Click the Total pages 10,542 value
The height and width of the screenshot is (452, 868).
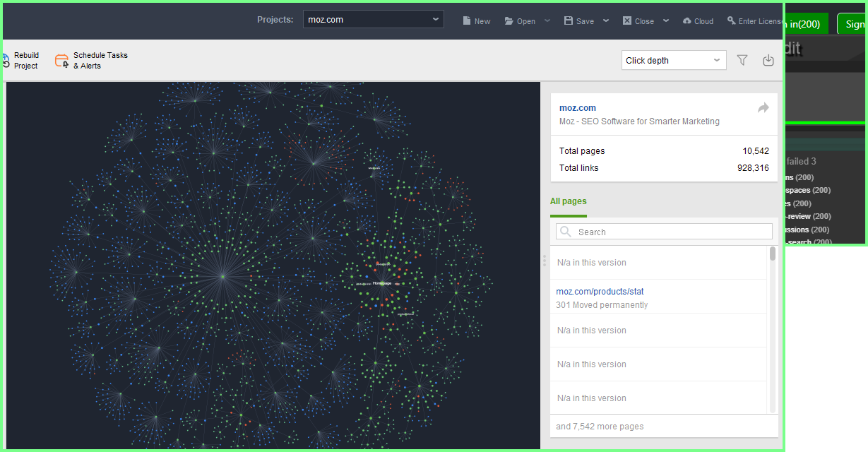(x=756, y=151)
